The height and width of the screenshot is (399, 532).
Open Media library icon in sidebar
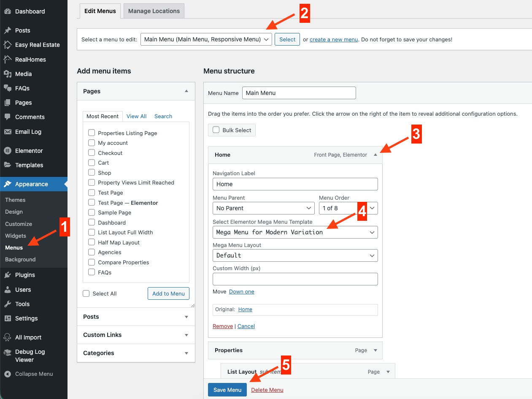tap(8, 74)
